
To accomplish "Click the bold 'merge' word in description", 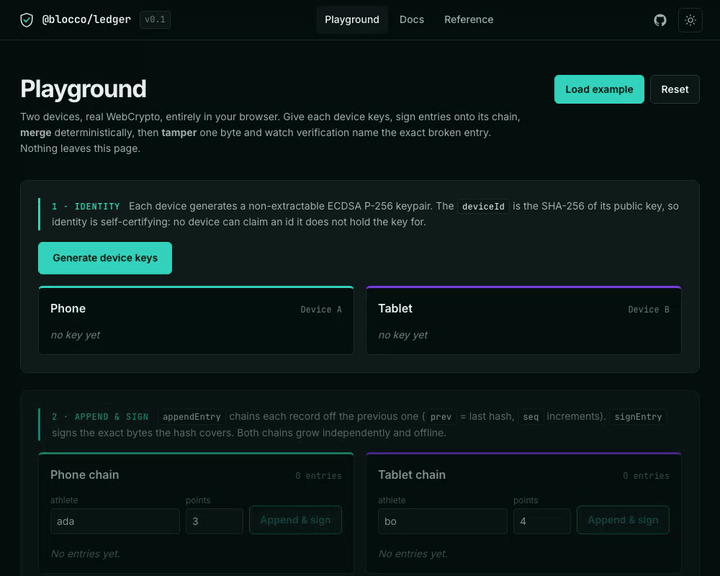I will tap(36, 133).
